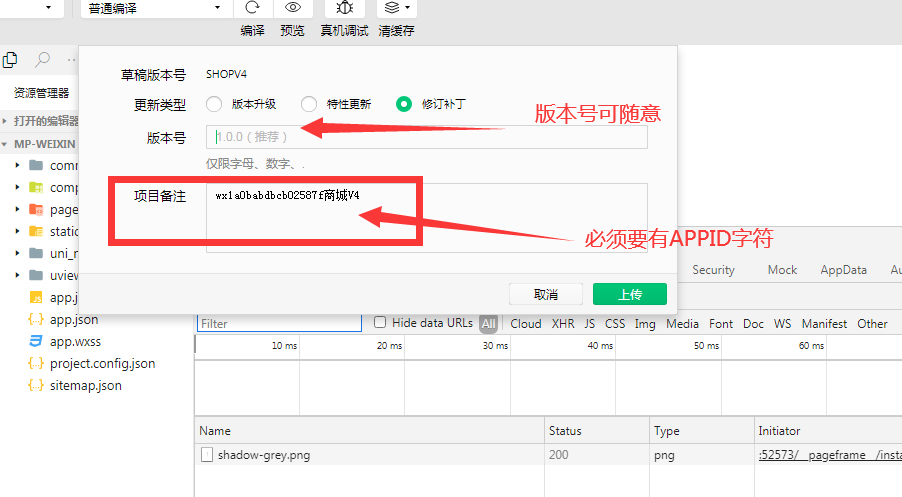The image size is (902, 497).
Task: Collapse the MP-WEIXIN project tree
Action: tap(7, 143)
